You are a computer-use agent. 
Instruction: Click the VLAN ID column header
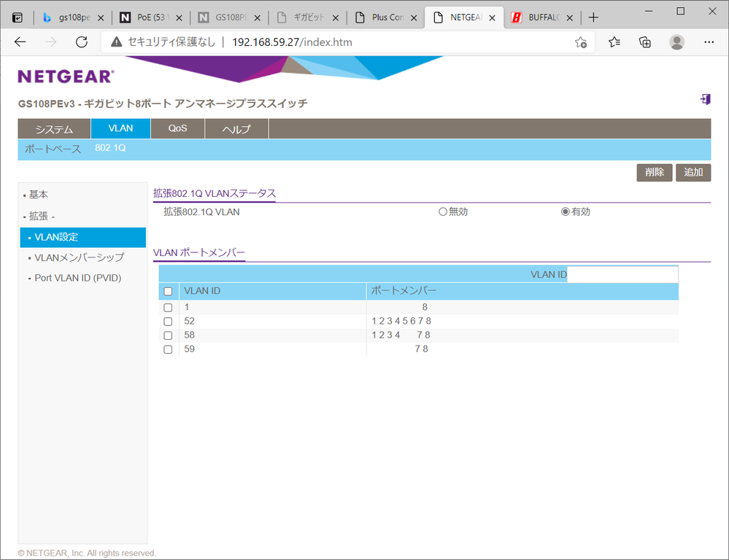point(202,291)
